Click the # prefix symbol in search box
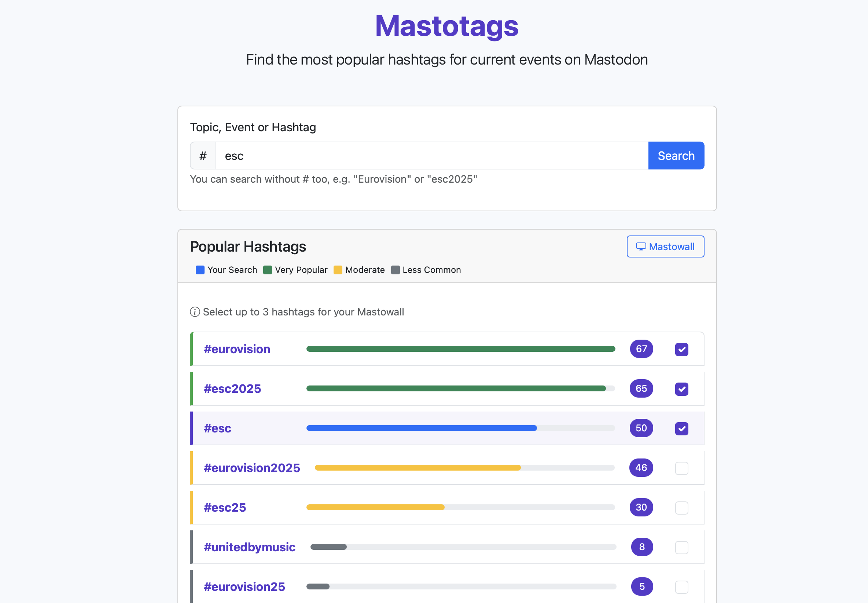The image size is (868, 603). click(x=203, y=156)
